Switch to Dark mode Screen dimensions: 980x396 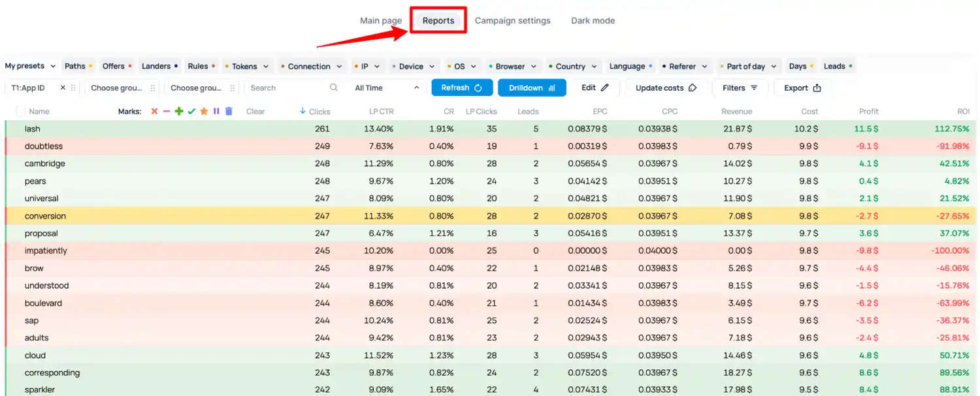click(x=593, y=20)
